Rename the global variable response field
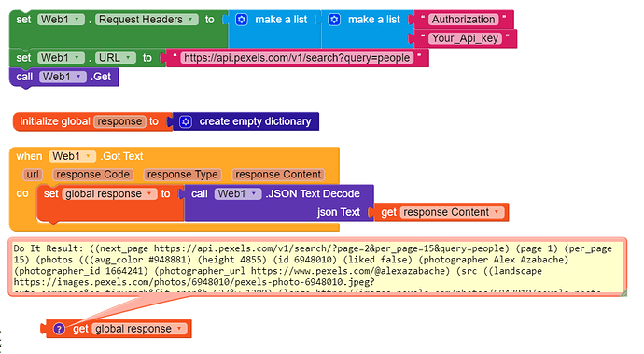This screenshot has height=354, width=644. (119, 121)
